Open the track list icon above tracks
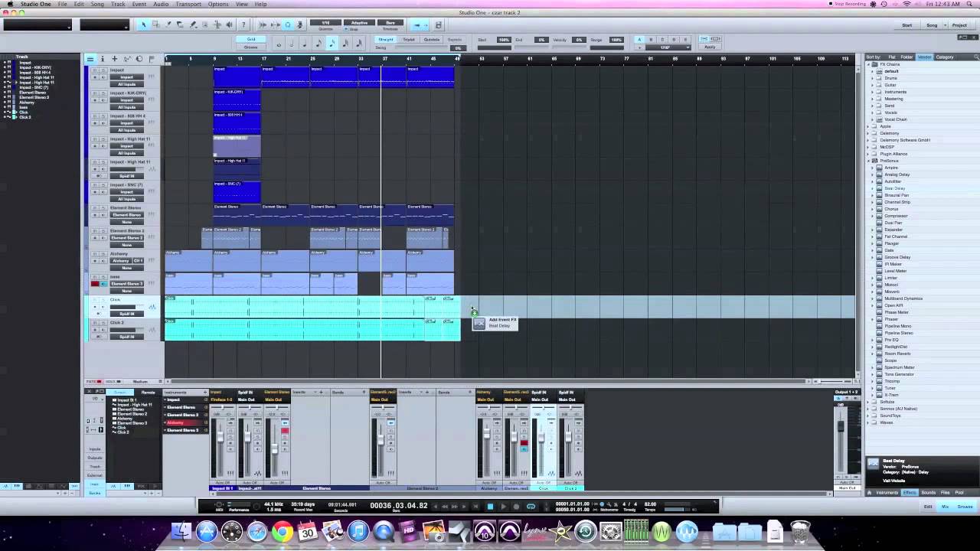Viewport: 980px width, 551px height. [90, 59]
